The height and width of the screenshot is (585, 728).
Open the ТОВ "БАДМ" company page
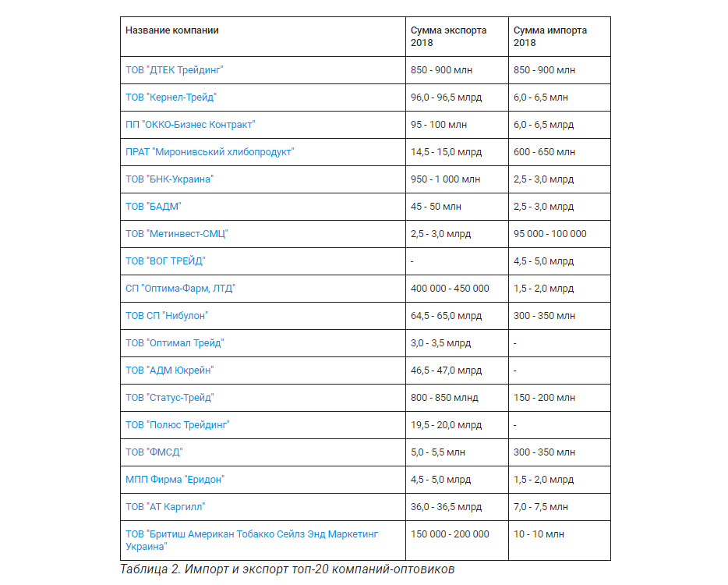(x=154, y=207)
